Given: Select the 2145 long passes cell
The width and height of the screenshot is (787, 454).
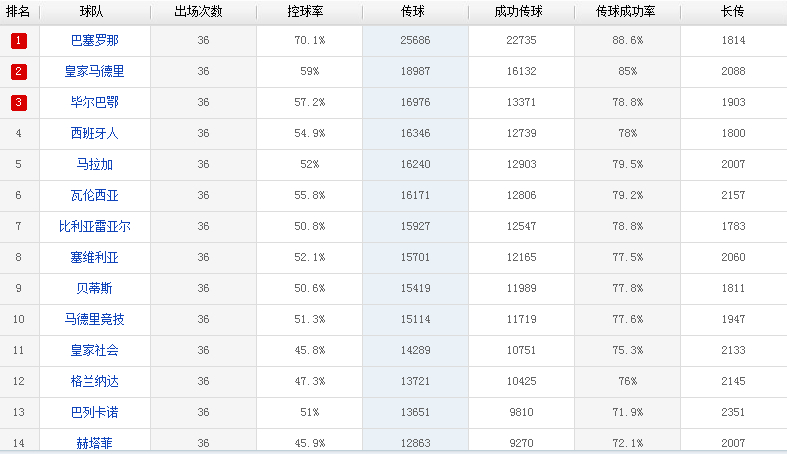Looking at the screenshot, I should (733, 382).
